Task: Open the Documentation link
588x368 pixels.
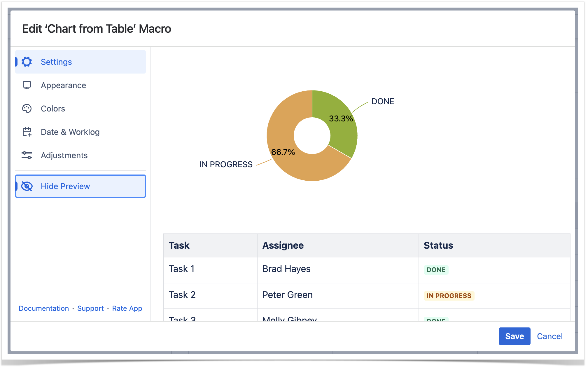Action: [44, 308]
